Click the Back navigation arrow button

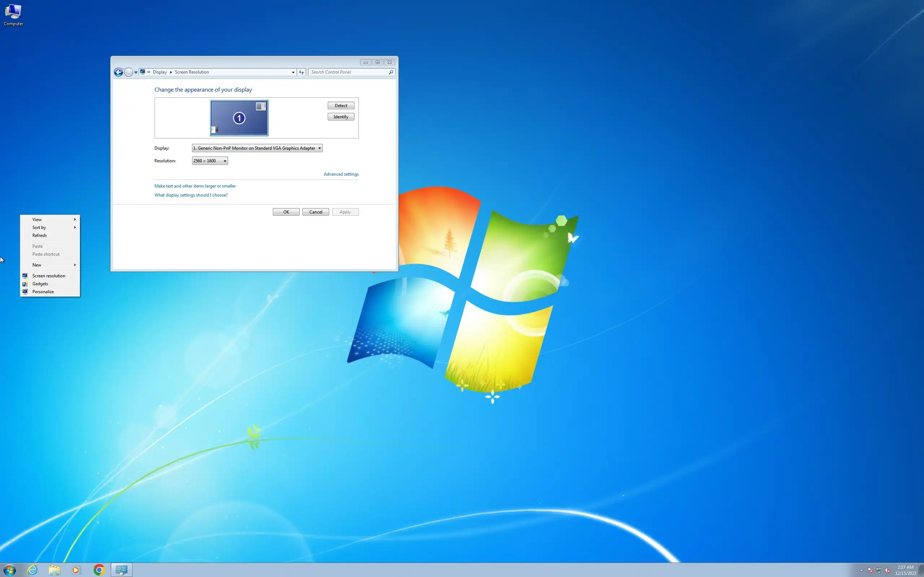pyautogui.click(x=118, y=72)
